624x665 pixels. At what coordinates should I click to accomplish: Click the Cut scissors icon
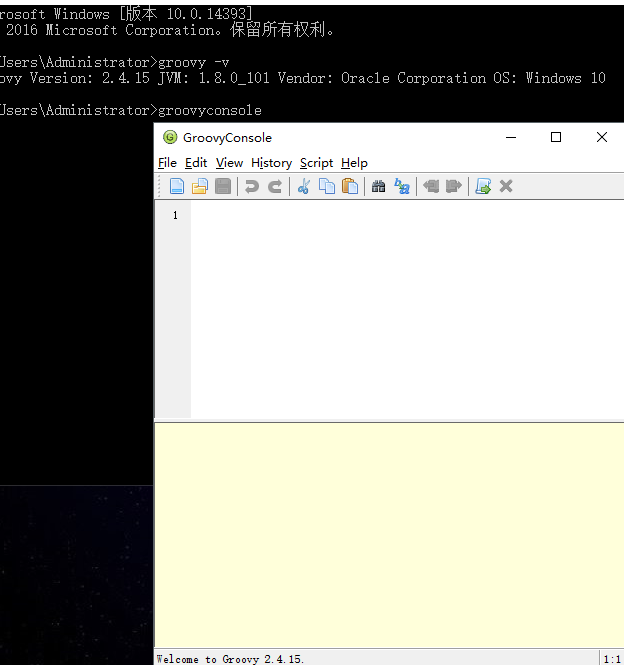click(304, 186)
